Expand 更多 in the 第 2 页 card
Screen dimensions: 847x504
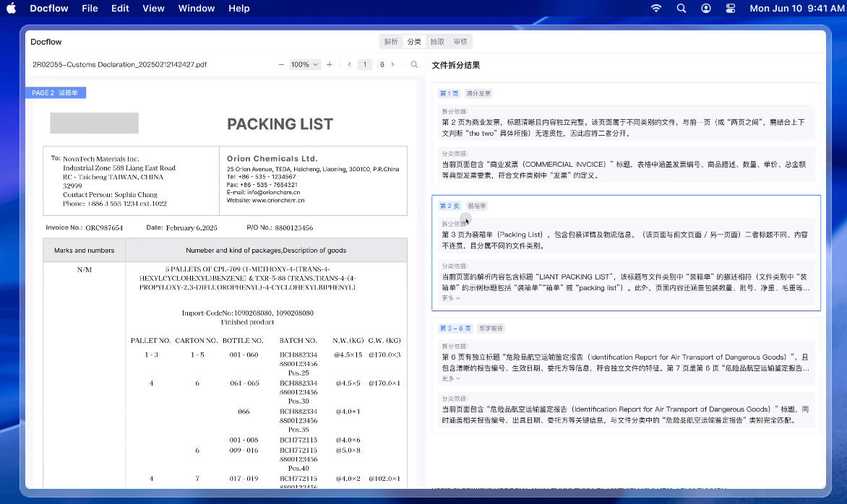pyautogui.click(x=450, y=298)
